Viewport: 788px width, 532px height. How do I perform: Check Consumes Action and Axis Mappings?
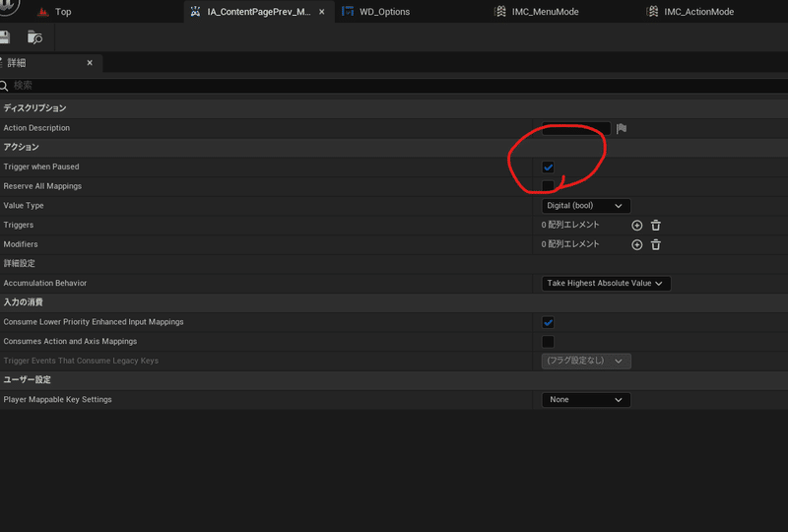[548, 342]
